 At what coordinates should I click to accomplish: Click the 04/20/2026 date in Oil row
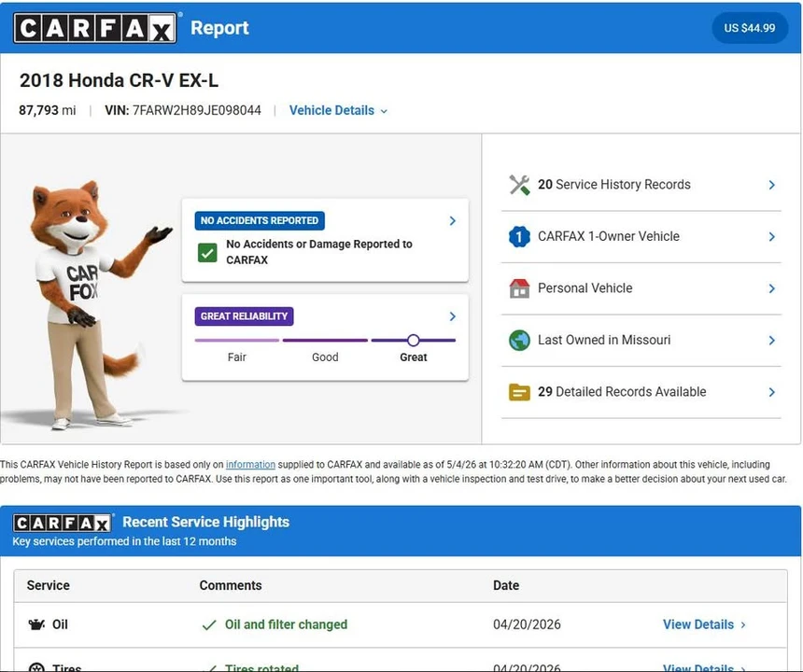527,624
